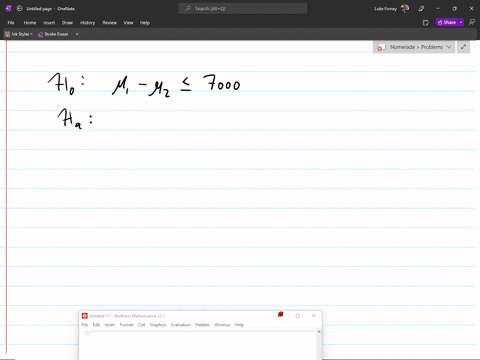Expand the Share button dropdown arrow
This screenshot has height=360, width=480.
tap(461, 22)
